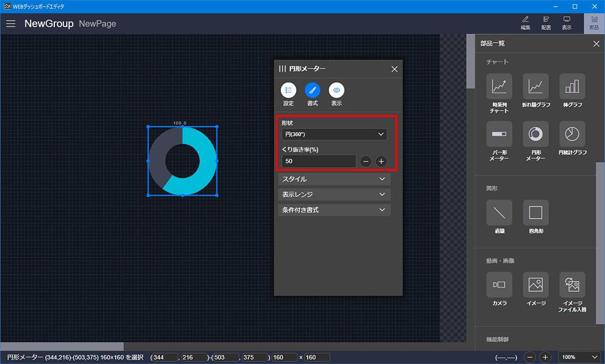Pick the bar-type meter part
The height and width of the screenshot is (364, 605).
[499, 134]
